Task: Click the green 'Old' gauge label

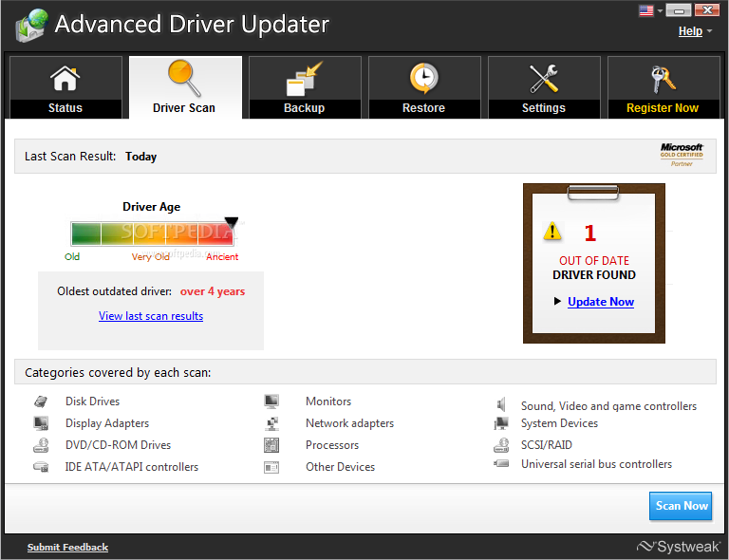Action: tap(72, 256)
